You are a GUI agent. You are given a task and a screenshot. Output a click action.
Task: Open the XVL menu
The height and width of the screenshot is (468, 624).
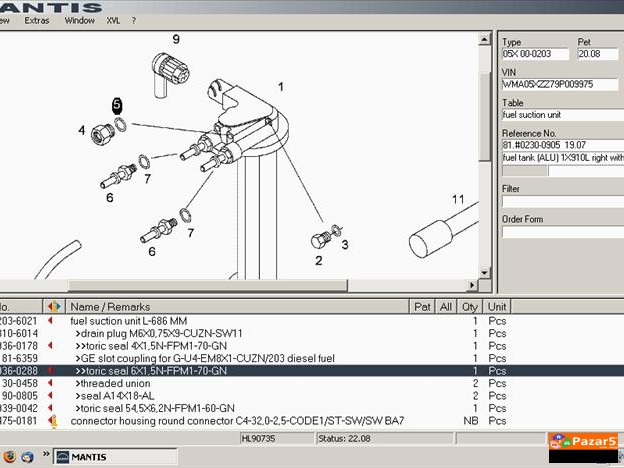pos(112,20)
